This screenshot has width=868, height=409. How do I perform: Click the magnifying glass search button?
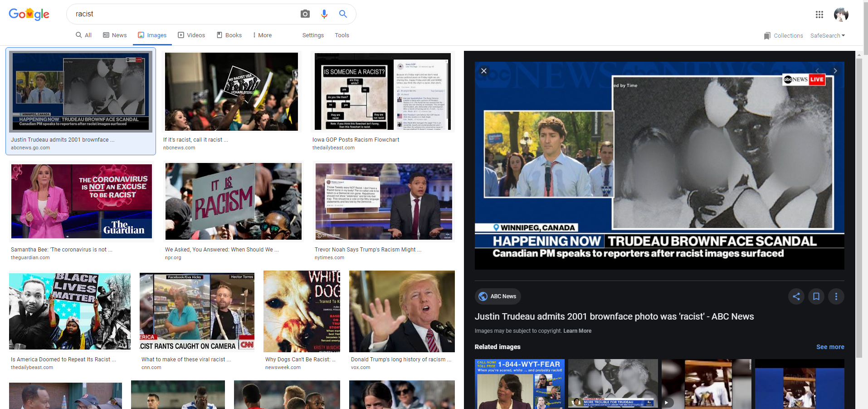[x=343, y=14]
